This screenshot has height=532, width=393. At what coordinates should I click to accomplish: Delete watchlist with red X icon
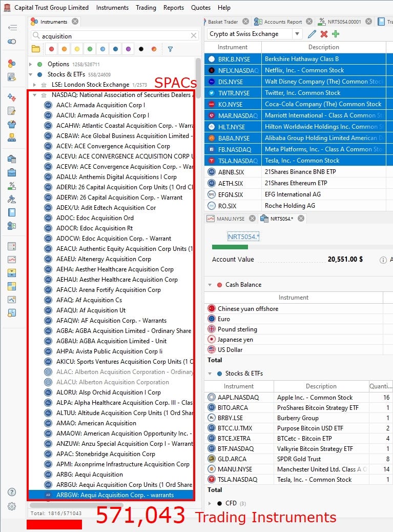(324, 34)
